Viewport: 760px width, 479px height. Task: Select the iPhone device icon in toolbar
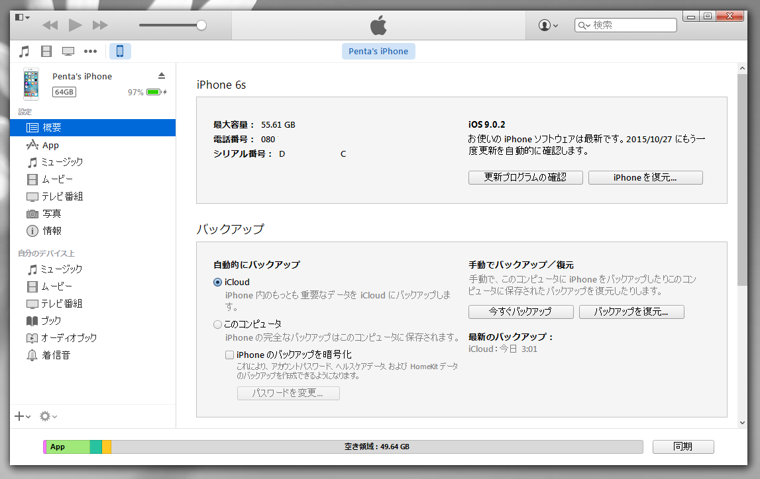coord(120,51)
